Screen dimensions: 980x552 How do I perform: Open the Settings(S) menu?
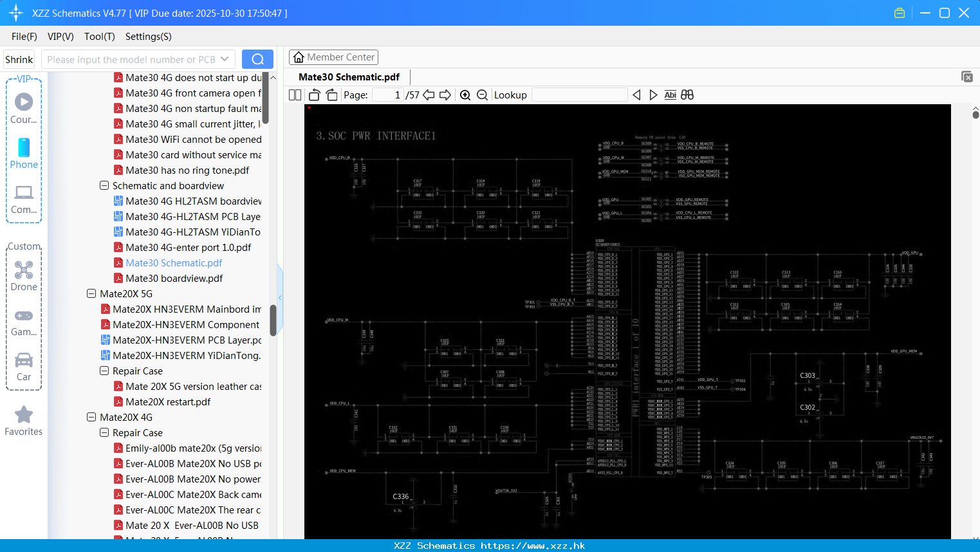(x=149, y=37)
